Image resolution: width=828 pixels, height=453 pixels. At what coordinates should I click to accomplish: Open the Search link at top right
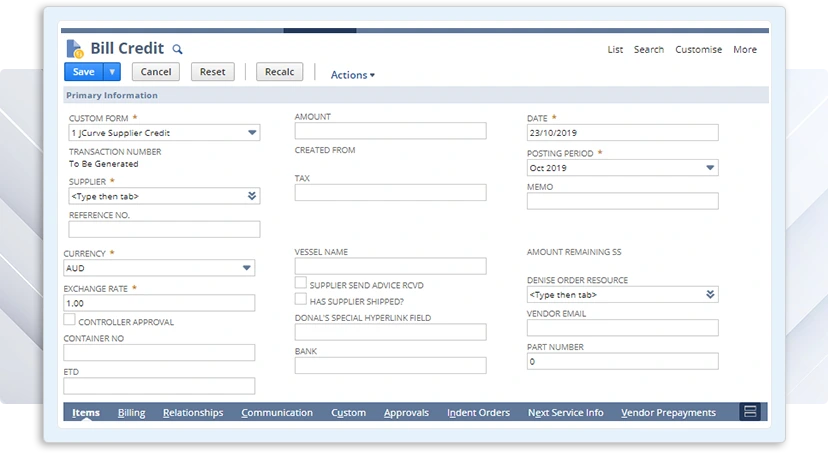tap(649, 50)
